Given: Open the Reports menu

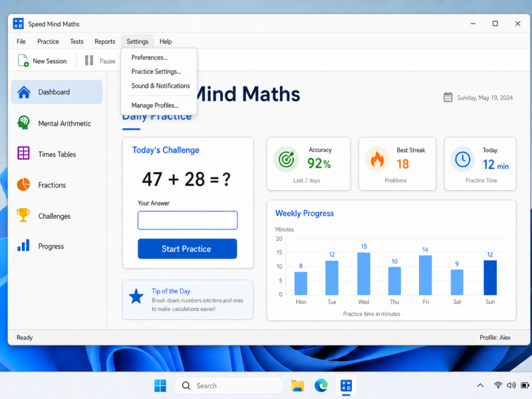Looking at the screenshot, I should click(x=105, y=41).
